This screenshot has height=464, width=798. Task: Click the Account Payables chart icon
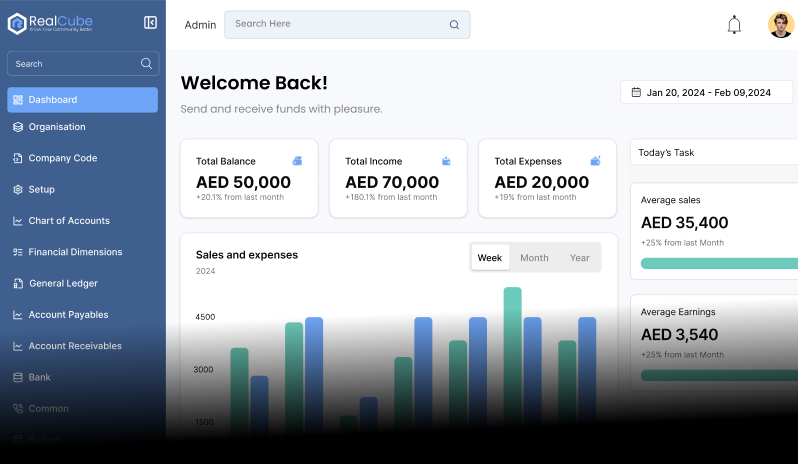(x=18, y=315)
